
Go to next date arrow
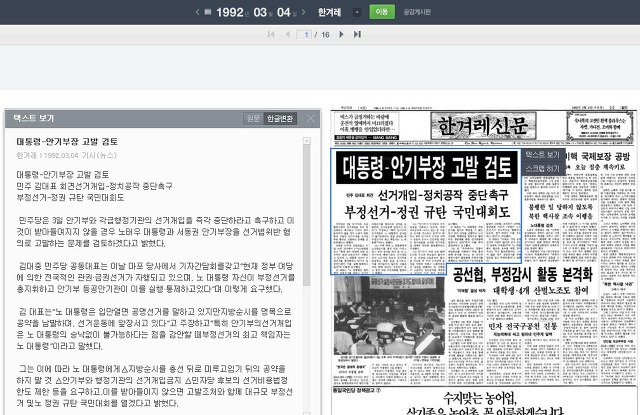tap(303, 12)
